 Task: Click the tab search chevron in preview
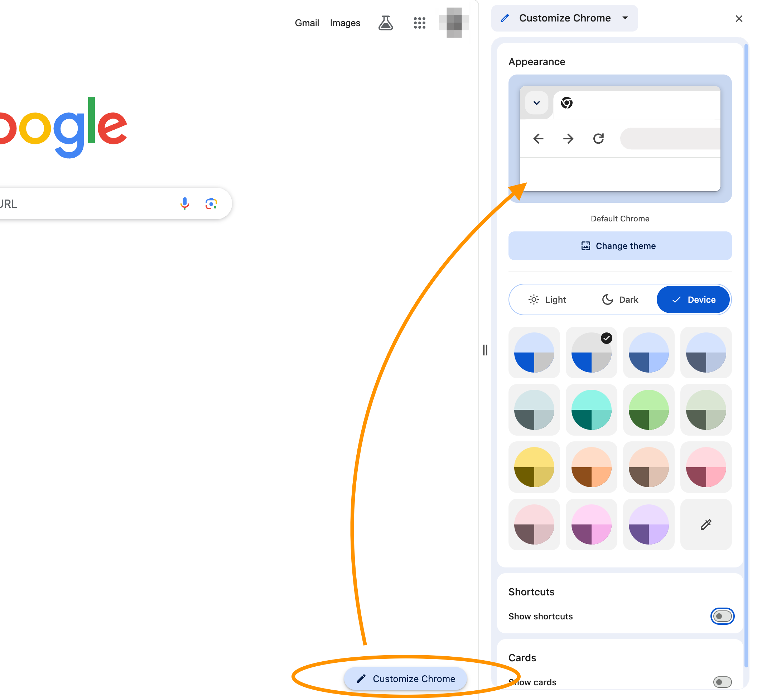536,103
